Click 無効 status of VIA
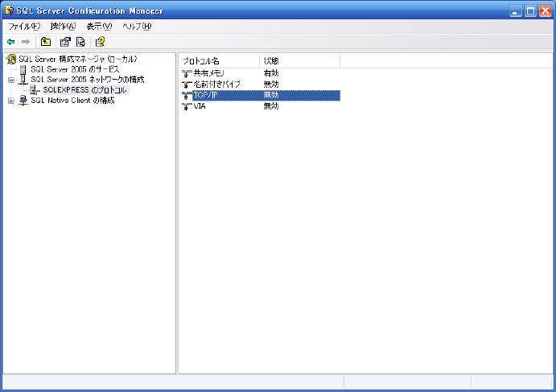The height and width of the screenshot is (392, 556). pos(271,106)
